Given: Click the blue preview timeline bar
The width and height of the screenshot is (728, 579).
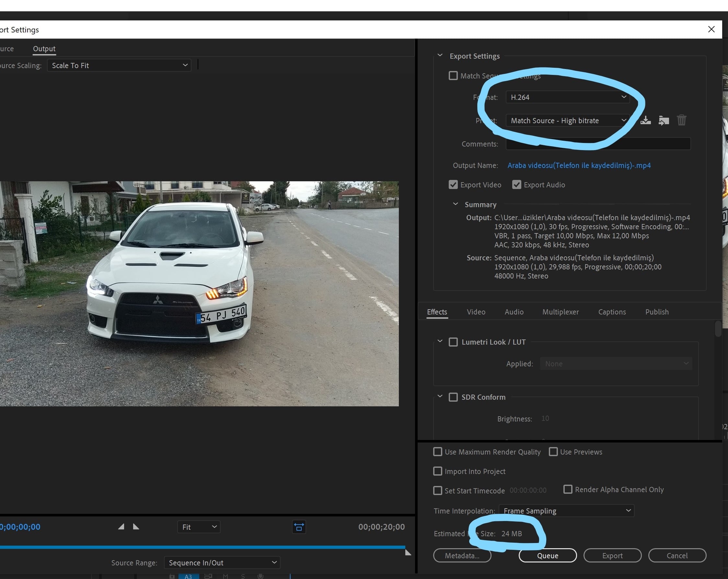Looking at the screenshot, I should click(202, 547).
